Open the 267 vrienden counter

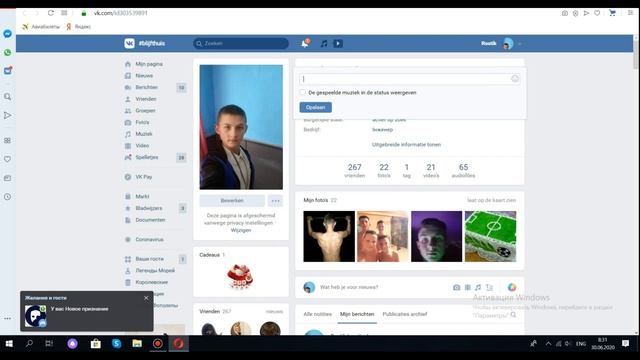354,170
